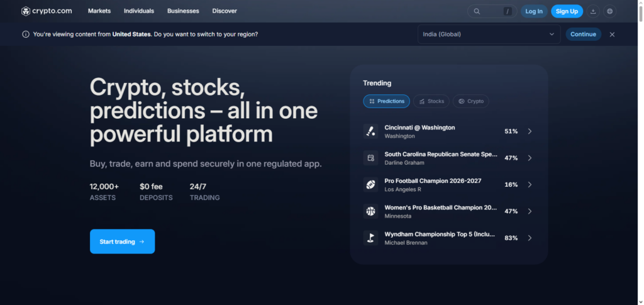Open the Pro Football Champion row chevron
The height and width of the screenshot is (305, 644).
[530, 185]
